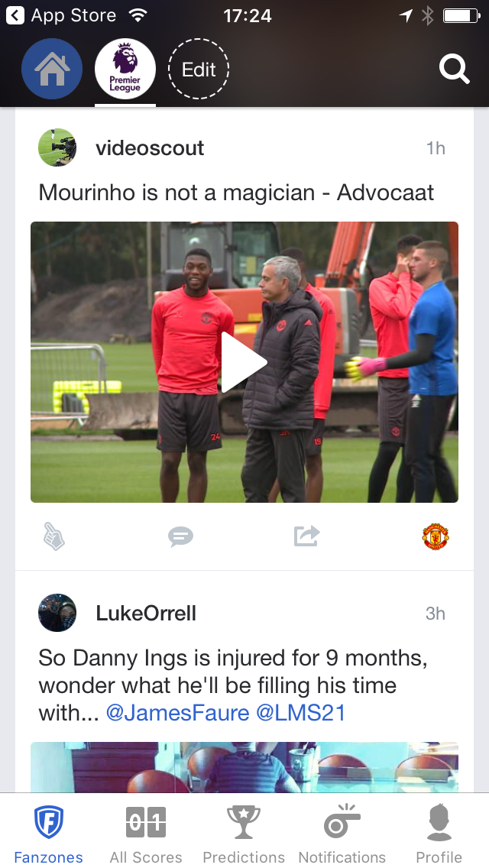The width and height of the screenshot is (489, 868).
Task: Follow the @JamesFaure mention link
Action: (x=177, y=712)
